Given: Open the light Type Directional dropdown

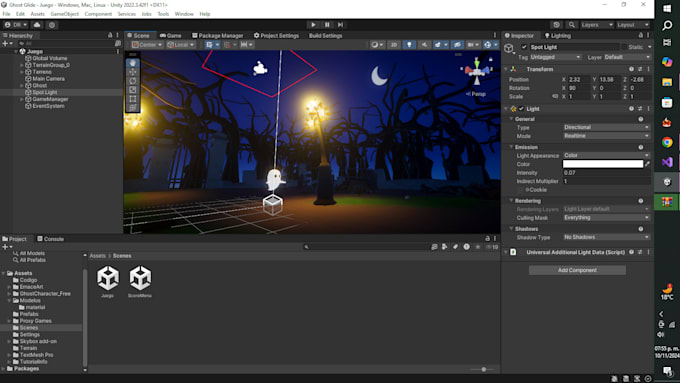Looking at the screenshot, I should (606, 127).
